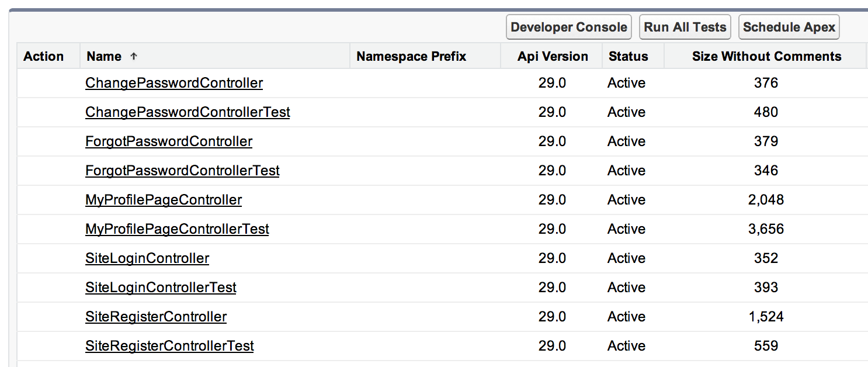Viewport: 868px width, 367px height.
Task: Open the ChangePasswordController class
Action: (174, 83)
